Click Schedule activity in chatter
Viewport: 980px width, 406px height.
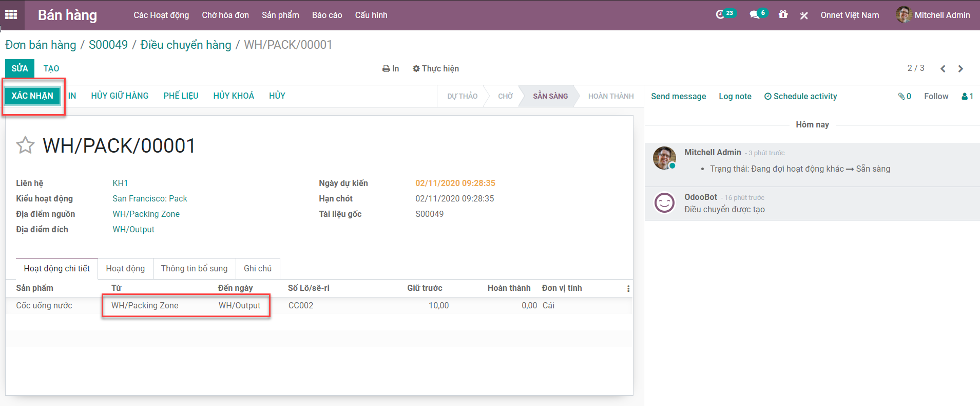[x=800, y=96]
